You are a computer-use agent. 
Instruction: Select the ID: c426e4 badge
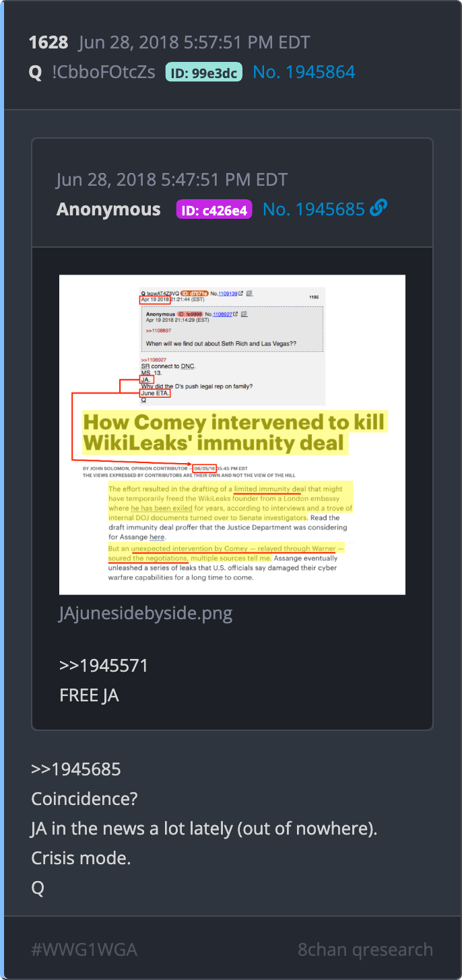214,210
